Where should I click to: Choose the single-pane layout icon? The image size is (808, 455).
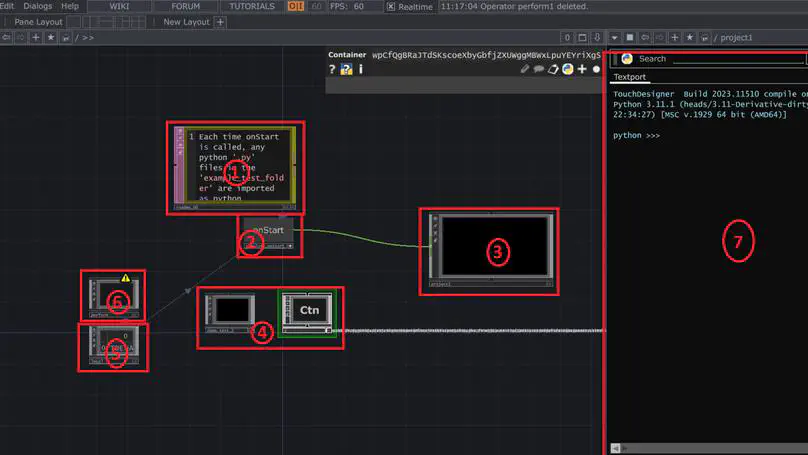(74, 22)
